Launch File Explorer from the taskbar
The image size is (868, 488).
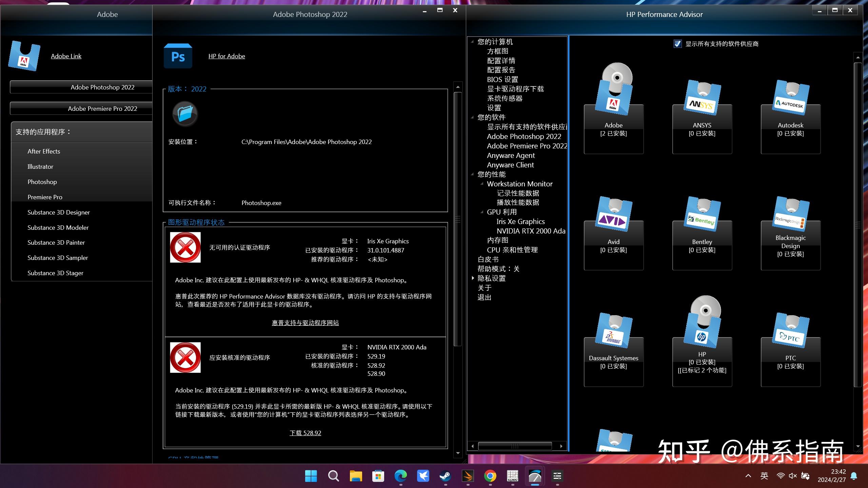pyautogui.click(x=356, y=476)
